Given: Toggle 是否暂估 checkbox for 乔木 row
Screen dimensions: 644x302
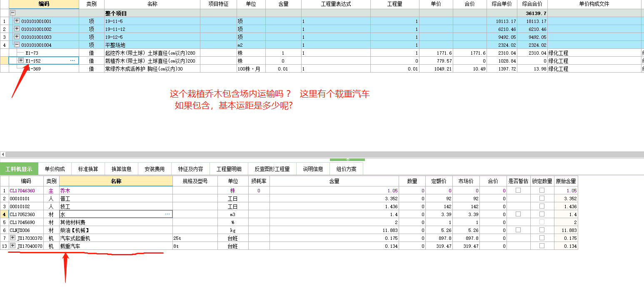Looking at the screenshot, I should point(518,191).
